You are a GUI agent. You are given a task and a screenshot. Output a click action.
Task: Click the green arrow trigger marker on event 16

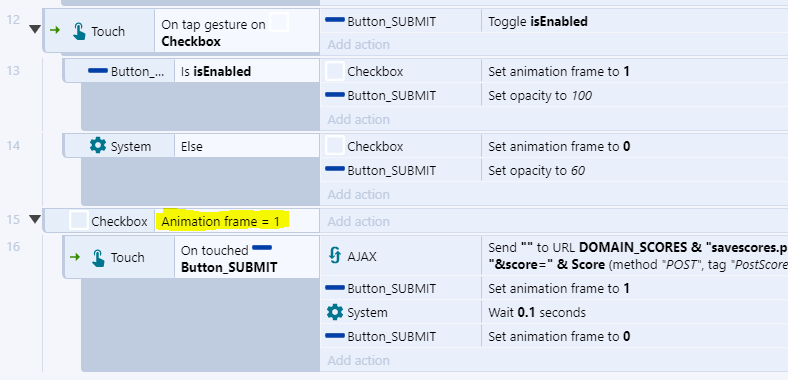click(75, 257)
